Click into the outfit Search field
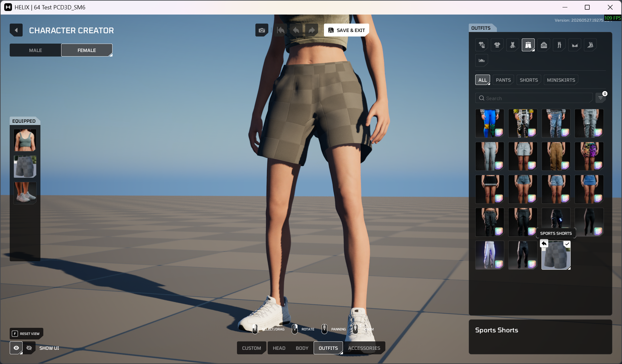This screenshot has width=622, height=364. coord(534,98)
